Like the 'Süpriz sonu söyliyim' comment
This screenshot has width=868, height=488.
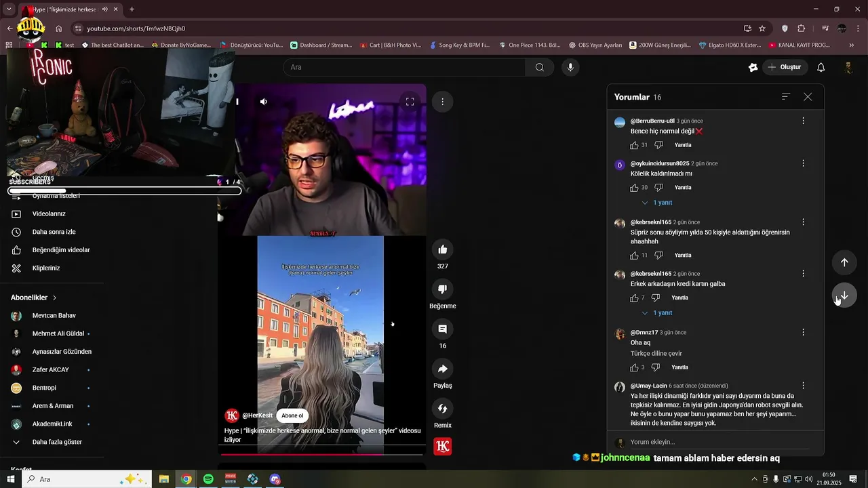click(634, 256)
